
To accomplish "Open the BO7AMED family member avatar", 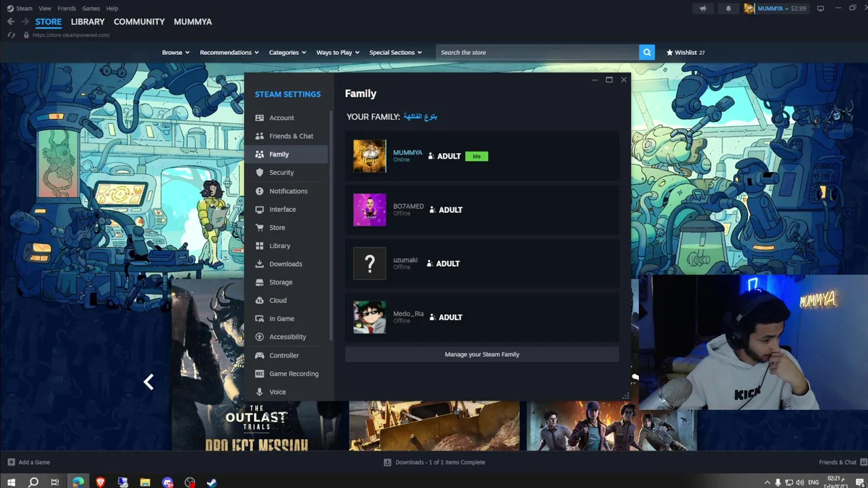I will 370,210.
